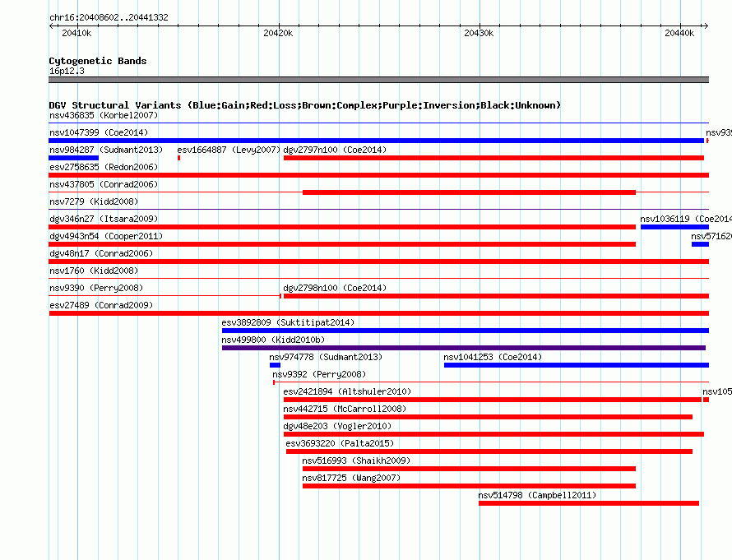Select the esv3892809 Suktitipat2014 blue bar
Screen dimensions: 732x560
click(466, 331)
